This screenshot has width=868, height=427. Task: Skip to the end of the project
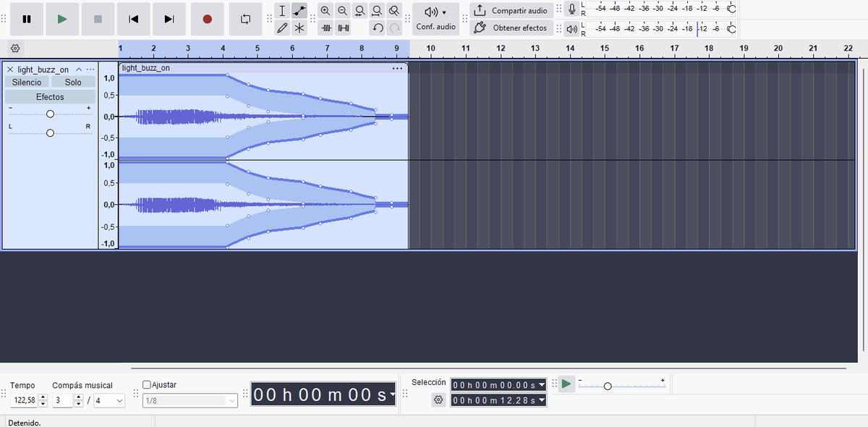pyautogui.click(x=169, y=20)
